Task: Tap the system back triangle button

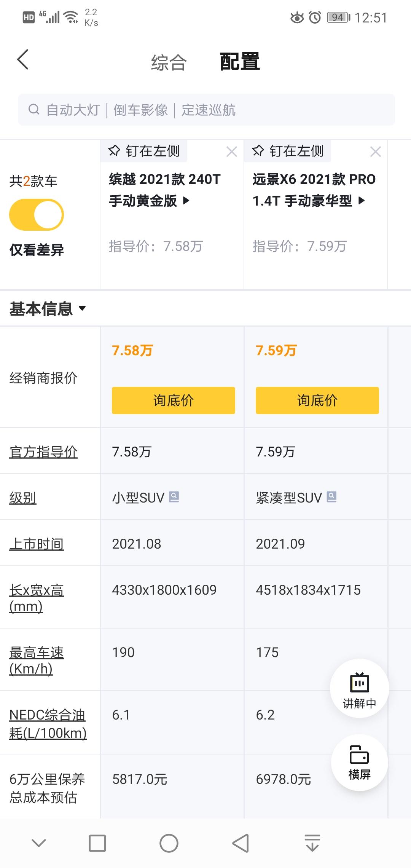Action: tap(241, 843)
